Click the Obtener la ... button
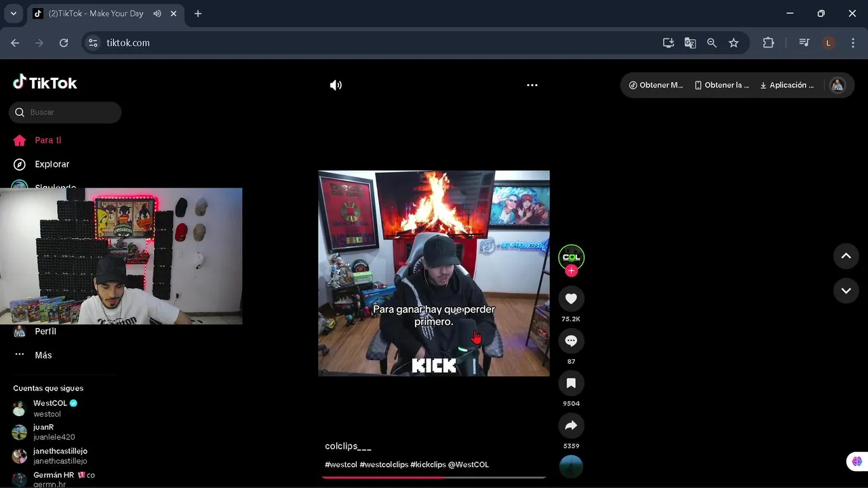 click(722, 85)
